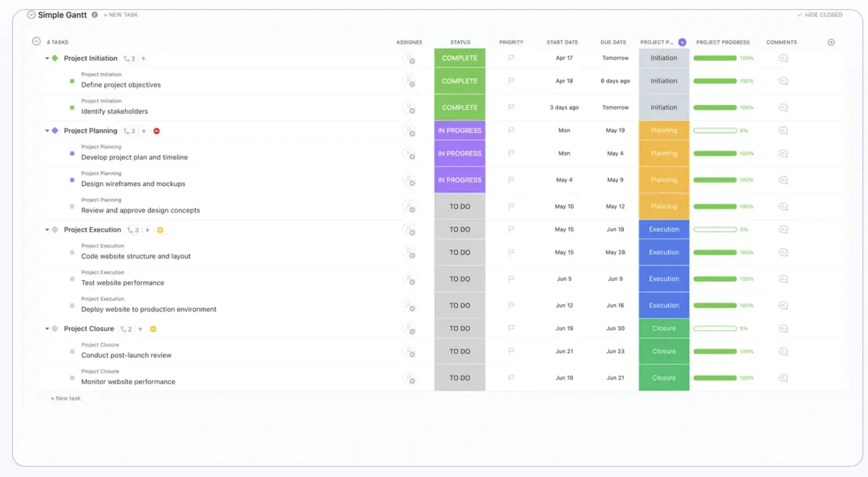Collapse the Project Execution group
The image size is (868, 477).
tap(47, 230)
